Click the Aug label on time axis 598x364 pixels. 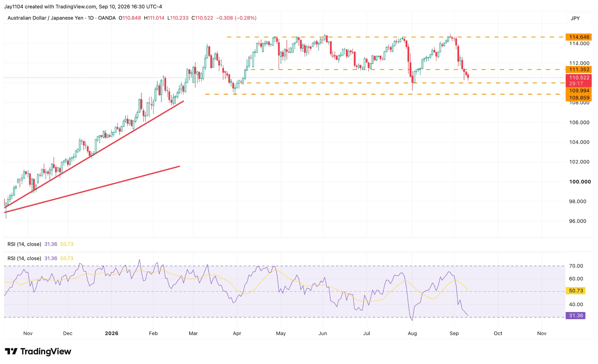tap(412, 333)
